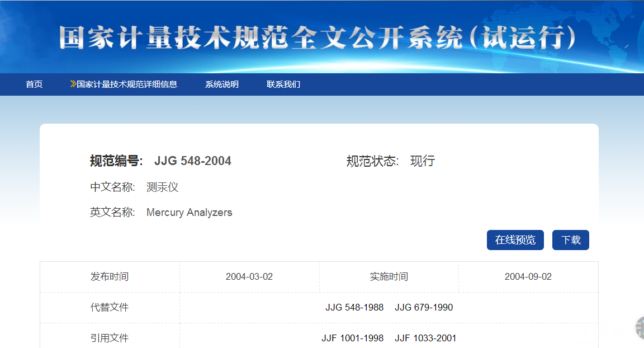
Task: Click the 中文名称 label
Action: pos(112,187)
